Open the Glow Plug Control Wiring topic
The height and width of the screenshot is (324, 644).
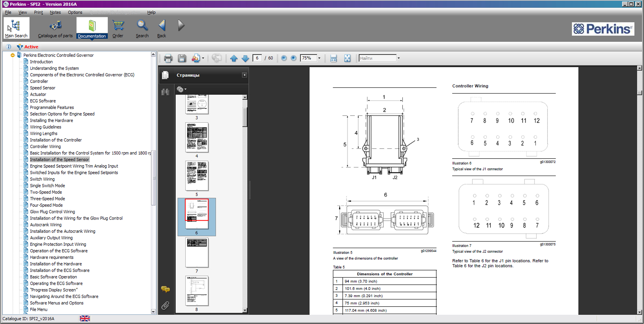pos(52,212)
